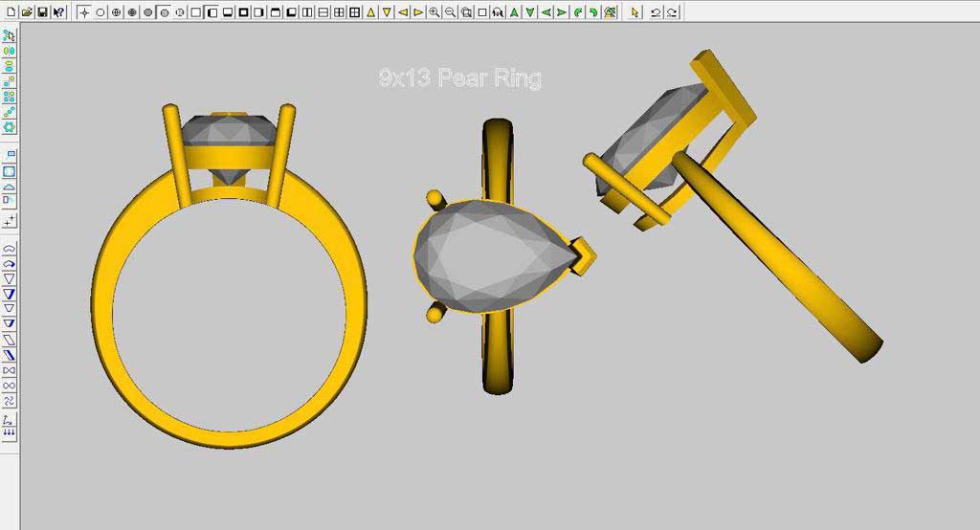Click the zoom in magnifier icon
The image size is (980, 530).
point(434,12)
